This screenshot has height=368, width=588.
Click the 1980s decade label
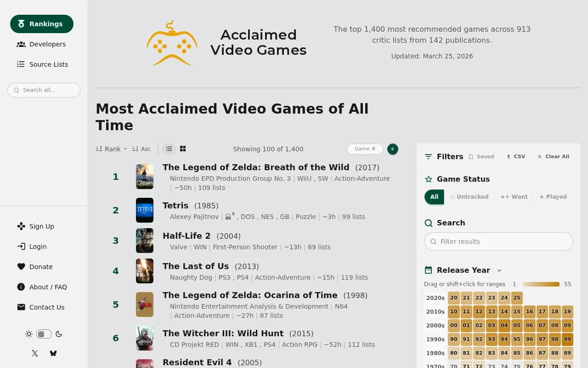tap(435, 353)
